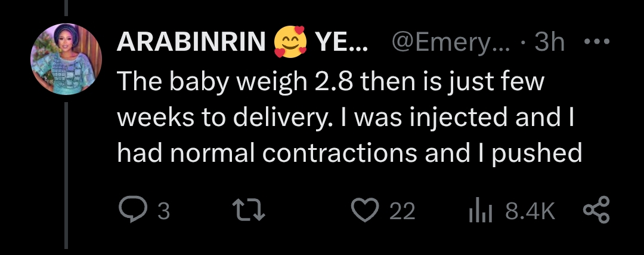Click the smiling face with hearts emoji
Image resolution: width=644 pixels, height=255 pixels.
290,43
